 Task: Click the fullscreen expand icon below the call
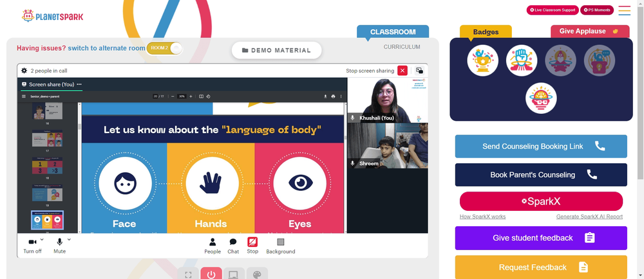[188, 274]
